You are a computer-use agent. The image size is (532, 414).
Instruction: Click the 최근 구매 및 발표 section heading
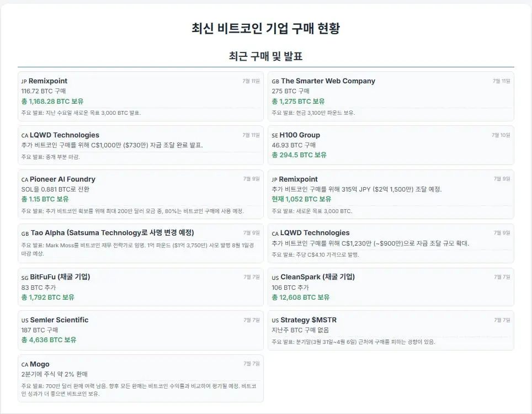(x=265, y=56)
